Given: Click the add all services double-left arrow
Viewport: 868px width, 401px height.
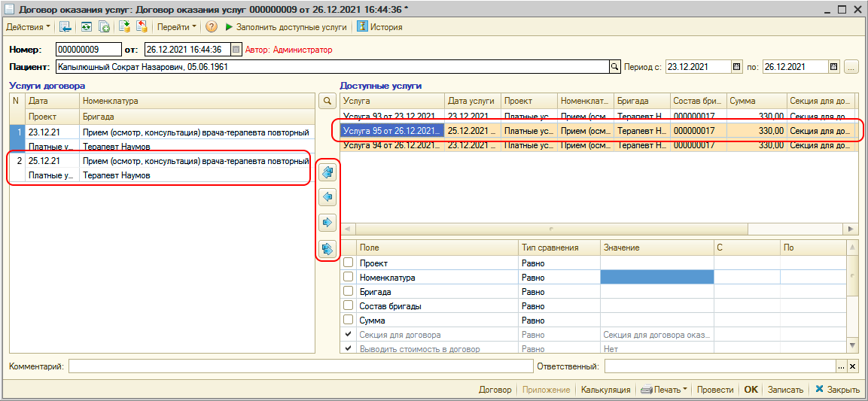Looking at the screenshot, I should [x=327, y=173].
